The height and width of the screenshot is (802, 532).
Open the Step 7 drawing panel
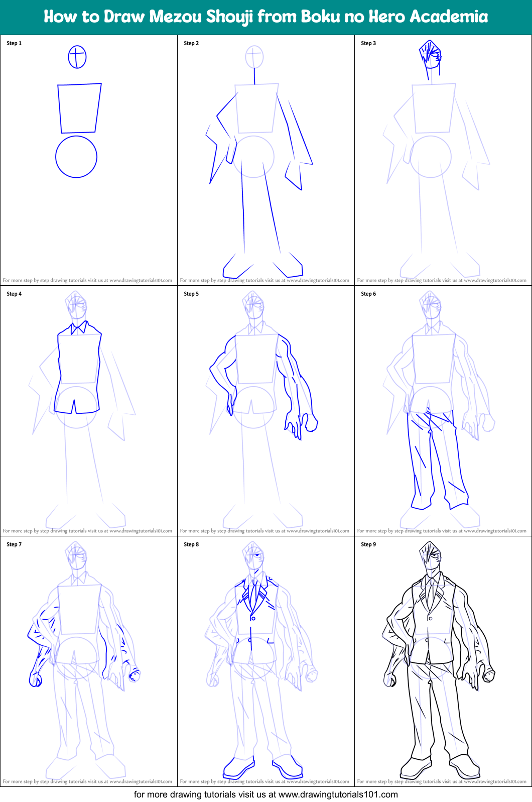pos(89,661)
